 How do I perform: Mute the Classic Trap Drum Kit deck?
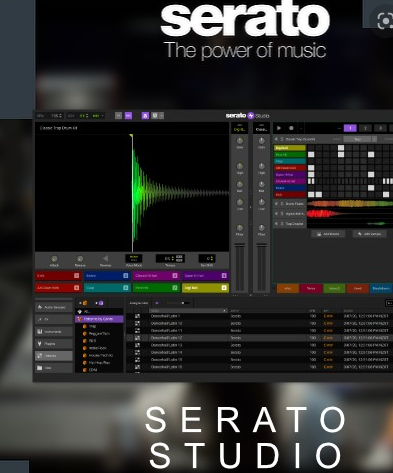(x=276, y=139)
